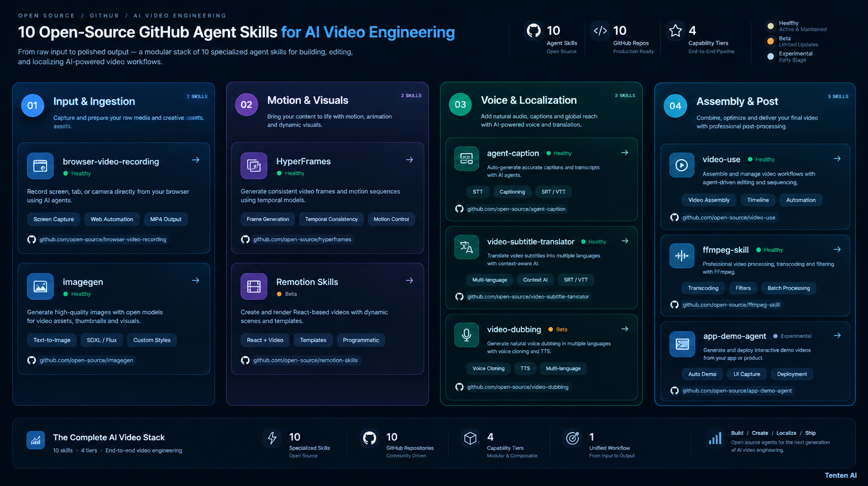Open github.com/open-source/hyperframes link

coord(302,239)
